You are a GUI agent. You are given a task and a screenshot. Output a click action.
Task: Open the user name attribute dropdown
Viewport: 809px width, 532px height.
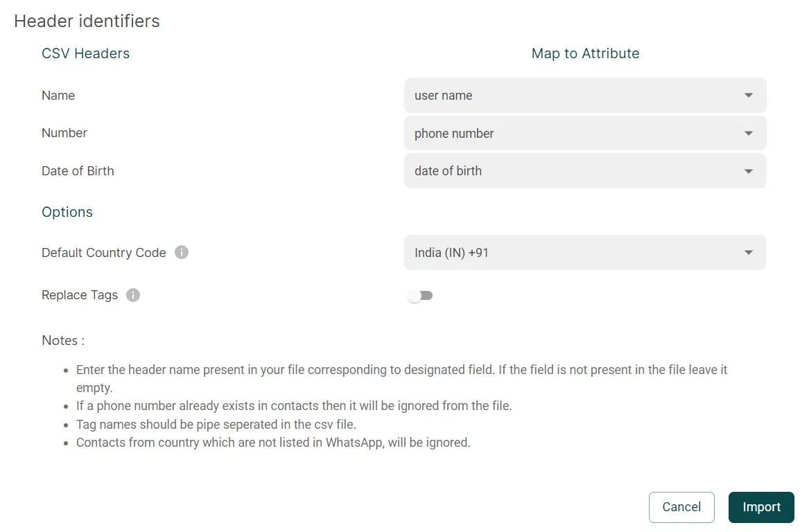585,96
